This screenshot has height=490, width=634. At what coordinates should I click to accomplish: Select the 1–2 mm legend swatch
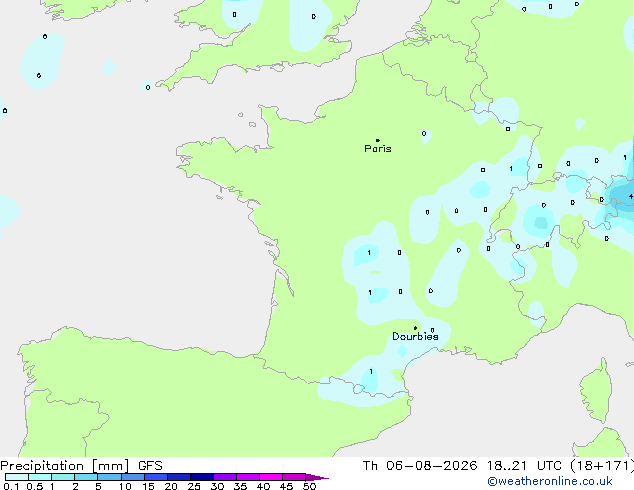63,477
